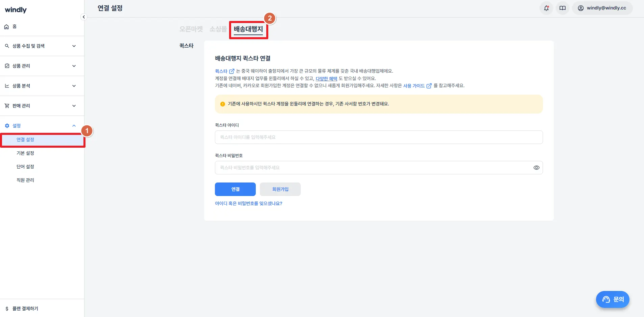
Task: Click the 회원가입 button
Action: tap(280, 189)
